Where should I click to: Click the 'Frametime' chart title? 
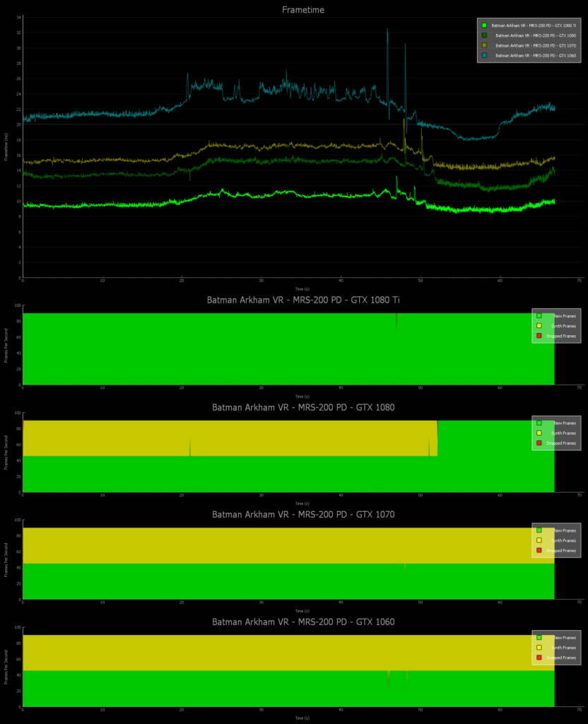point(303,10)
